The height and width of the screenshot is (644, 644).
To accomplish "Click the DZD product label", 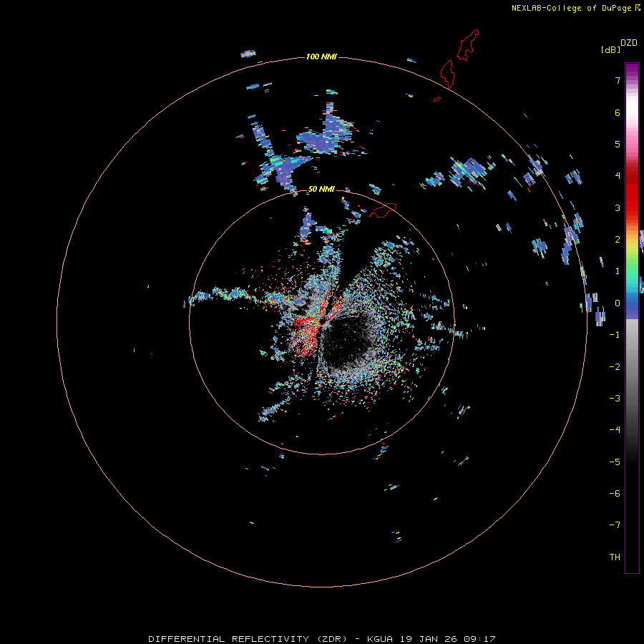I will point(628,43).
